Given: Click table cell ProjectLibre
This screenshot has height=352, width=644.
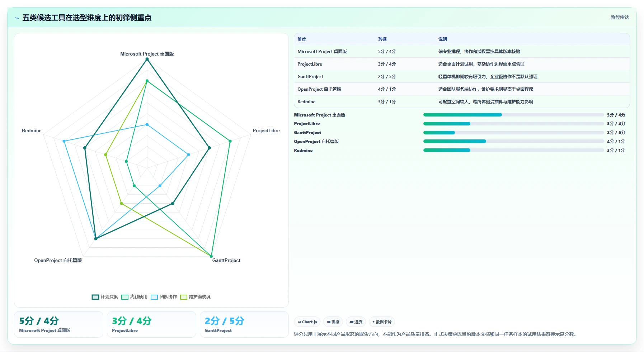Looking at the screenshot, I should pos(310,64).
